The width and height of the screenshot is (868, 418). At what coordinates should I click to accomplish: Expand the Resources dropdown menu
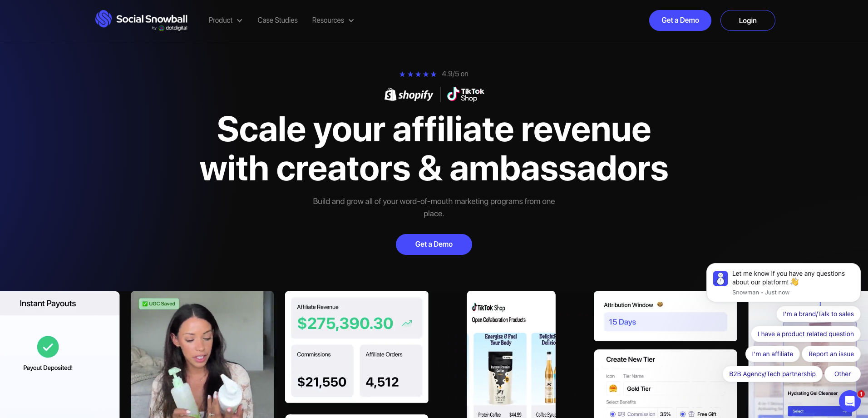coord(333,20)
